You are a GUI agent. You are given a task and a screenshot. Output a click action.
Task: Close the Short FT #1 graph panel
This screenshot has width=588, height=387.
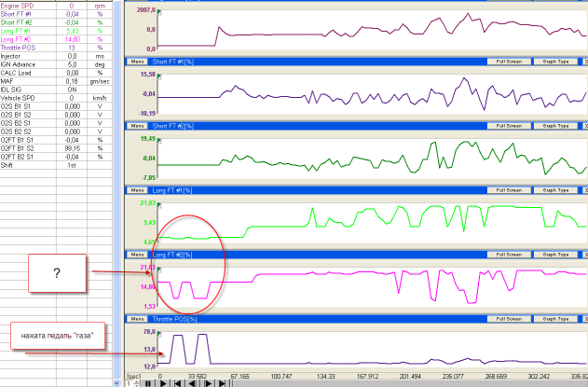(584, 61)
